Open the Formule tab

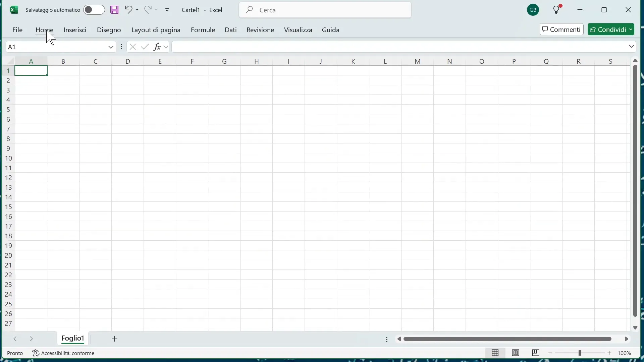pyautogui.click(x=203, y=30)
